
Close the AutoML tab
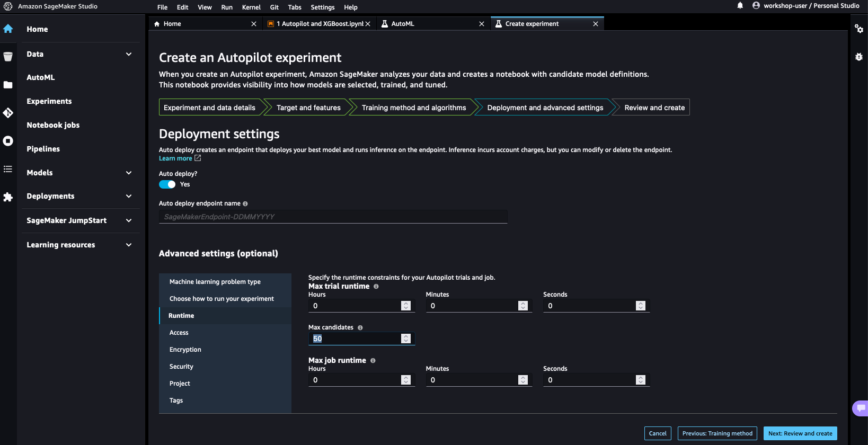click(x=482, y=24)
